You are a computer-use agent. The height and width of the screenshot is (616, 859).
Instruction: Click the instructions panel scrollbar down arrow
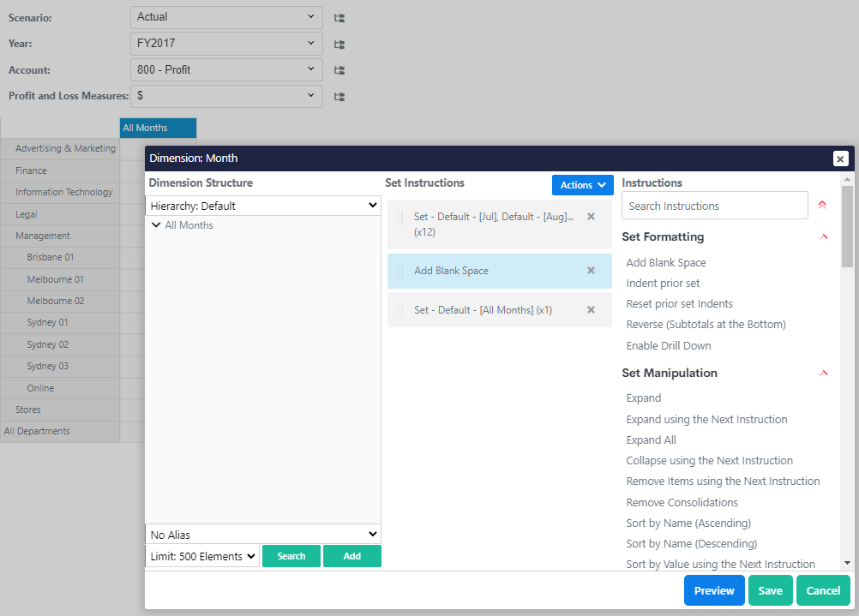[x=847, y=563]
